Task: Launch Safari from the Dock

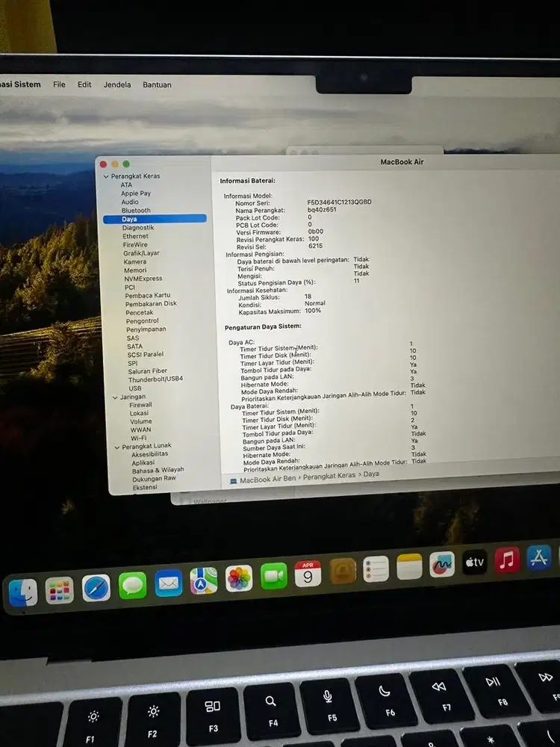Action: (x=96, y=587)
